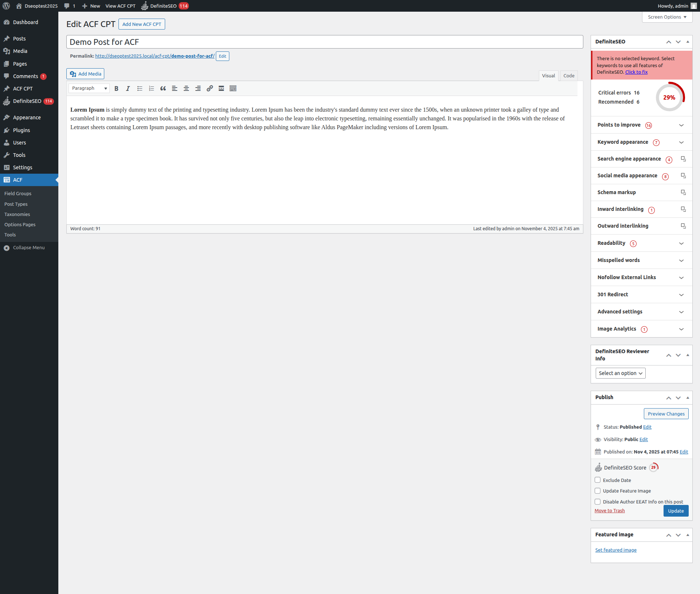Viewport: 700px width, 594px height.
Task: Select the bulleted list tool
Action: click(x=140, y=89)
